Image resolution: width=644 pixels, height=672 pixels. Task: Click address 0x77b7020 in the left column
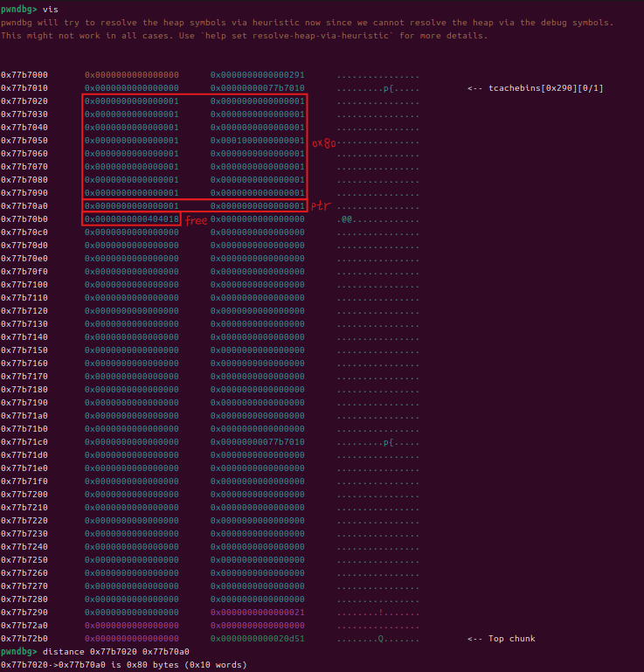pyautogui.click(x=24, y=101)
